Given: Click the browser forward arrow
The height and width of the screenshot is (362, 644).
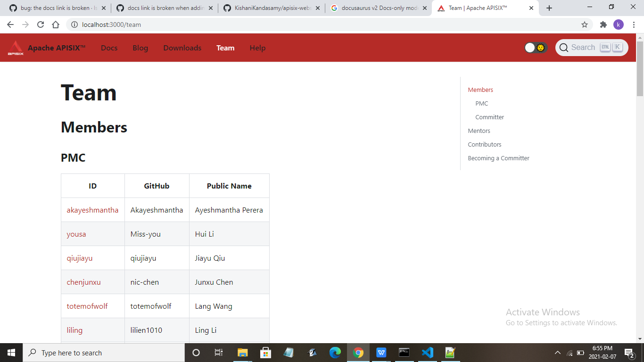Looking at the screenshot, I should pyautogui.click(x=25, y=25).
